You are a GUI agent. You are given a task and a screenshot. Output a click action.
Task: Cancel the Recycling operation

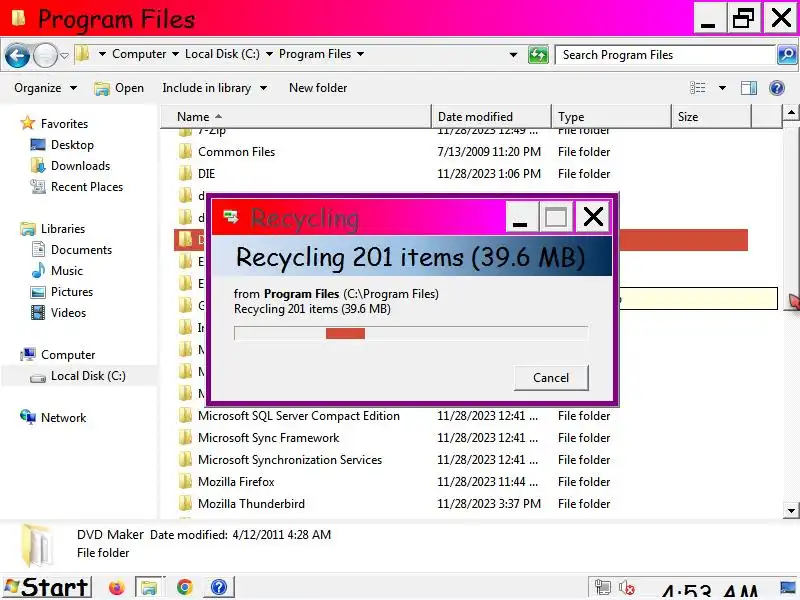coord(551,378)
